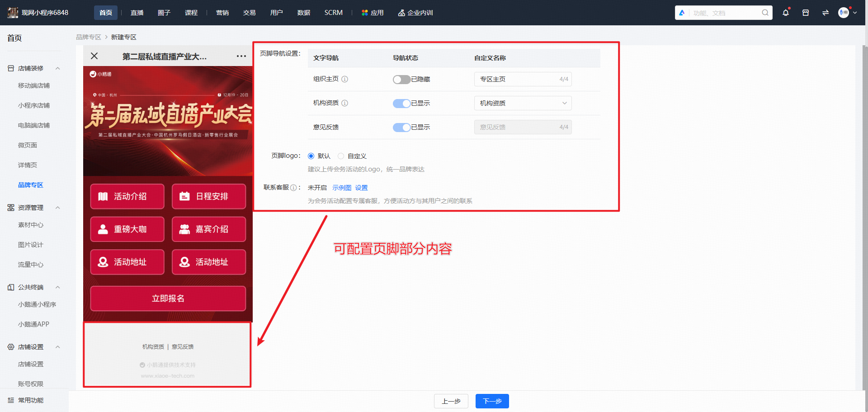Click info icon beside 机构资质

(344, 103)
